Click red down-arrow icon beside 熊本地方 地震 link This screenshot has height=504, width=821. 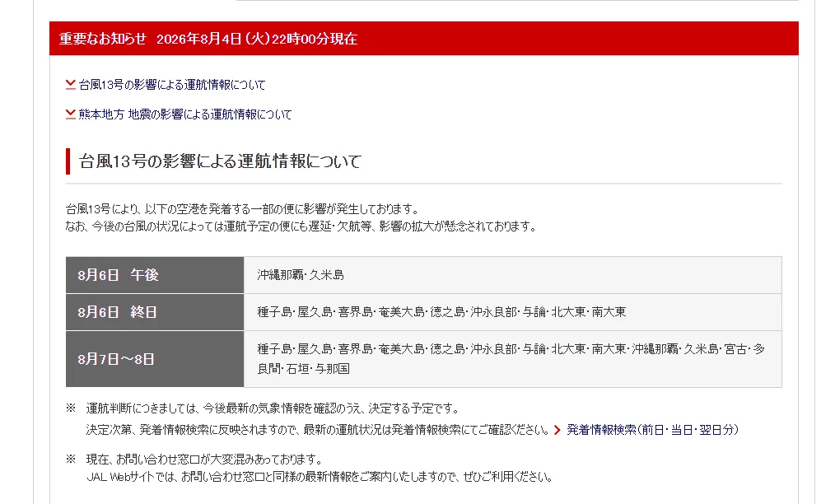(71, 114)
